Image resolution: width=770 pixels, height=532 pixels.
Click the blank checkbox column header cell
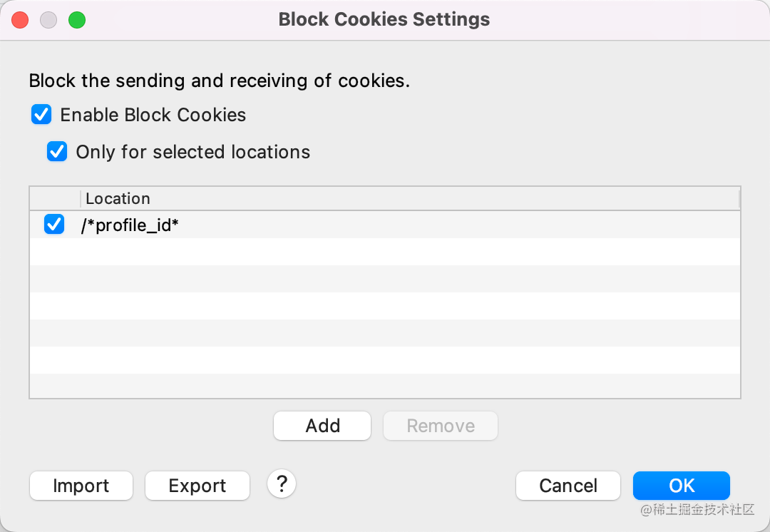[x=55, y=198]
